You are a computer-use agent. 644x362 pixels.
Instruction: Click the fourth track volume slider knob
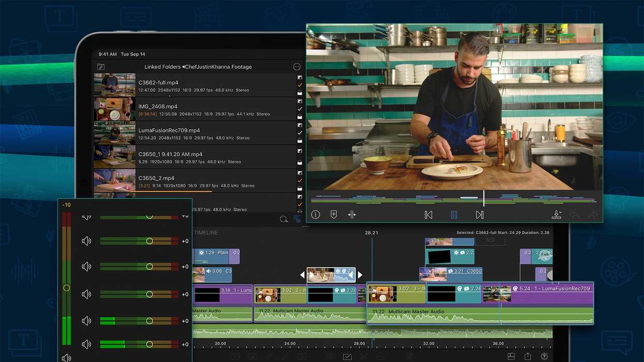(149, 294)
